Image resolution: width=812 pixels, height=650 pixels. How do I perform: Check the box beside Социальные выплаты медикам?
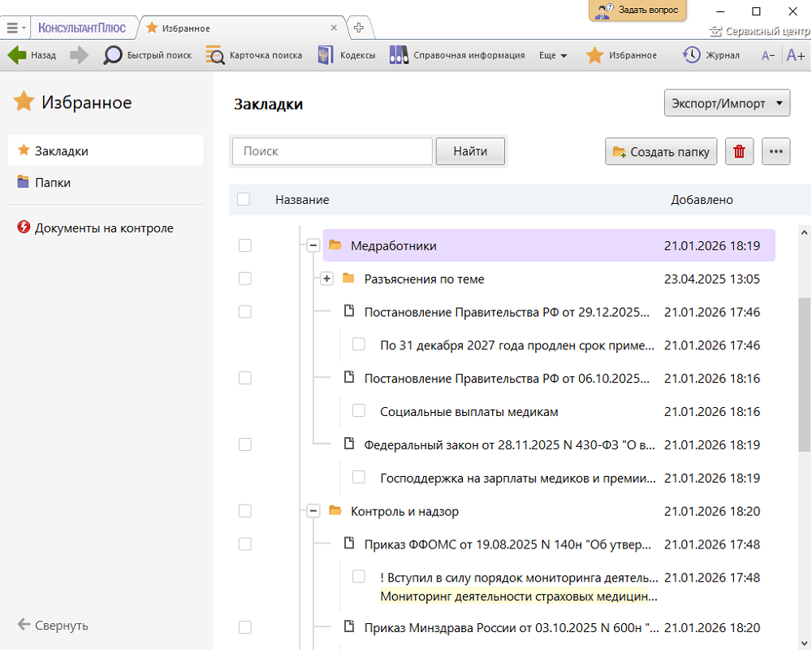(359, 411)
